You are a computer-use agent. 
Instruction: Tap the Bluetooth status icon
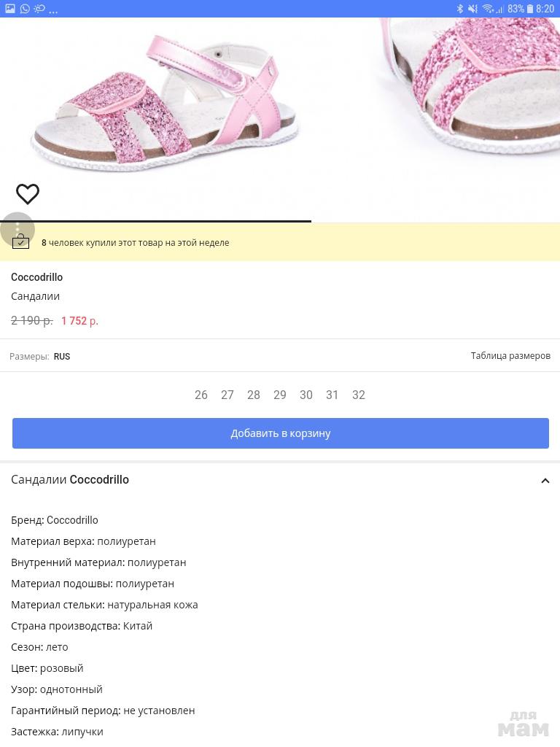(x=460, y=9)
